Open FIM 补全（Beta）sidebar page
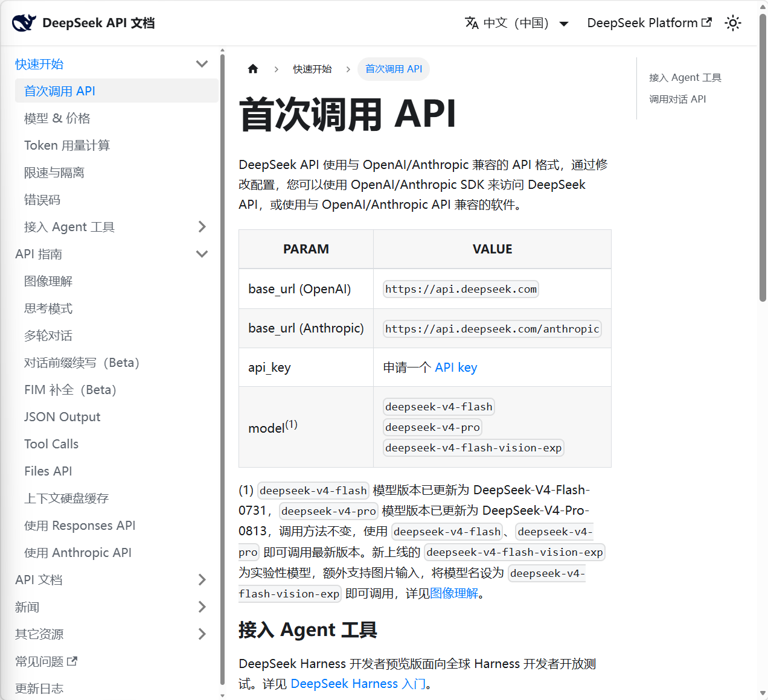This screenshot has width=768, height=700. coord(117,390)
